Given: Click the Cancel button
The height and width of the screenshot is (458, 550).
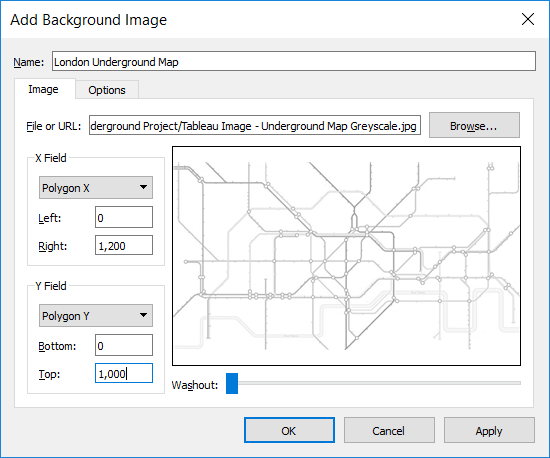Looking at the screenshot, I should (389, 430).
